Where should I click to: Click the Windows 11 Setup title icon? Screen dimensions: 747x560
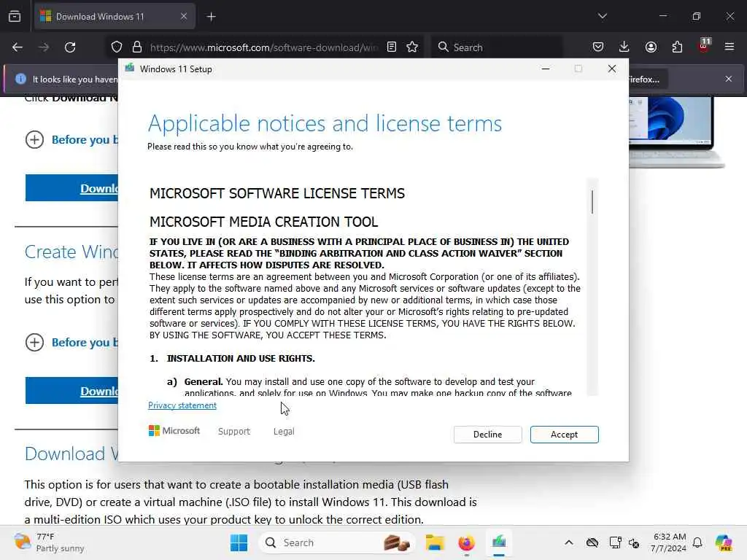click(x=130, y=69)
